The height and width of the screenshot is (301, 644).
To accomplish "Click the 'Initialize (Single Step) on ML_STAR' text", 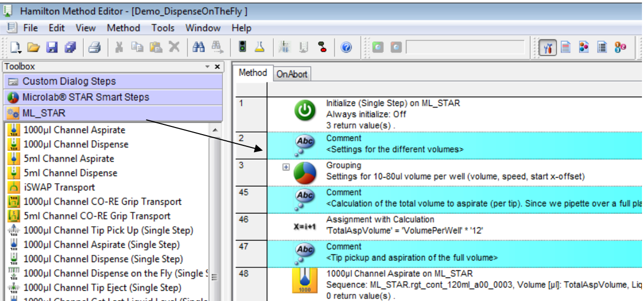I will pyautogui.click(x=393, y=103).
